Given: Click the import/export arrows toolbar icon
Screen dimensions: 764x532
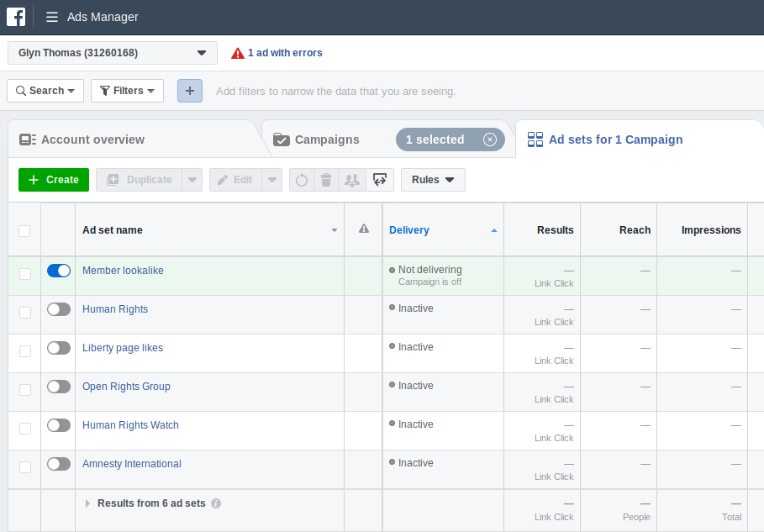Looking at the screenshot, I should [x=380, y=180].
